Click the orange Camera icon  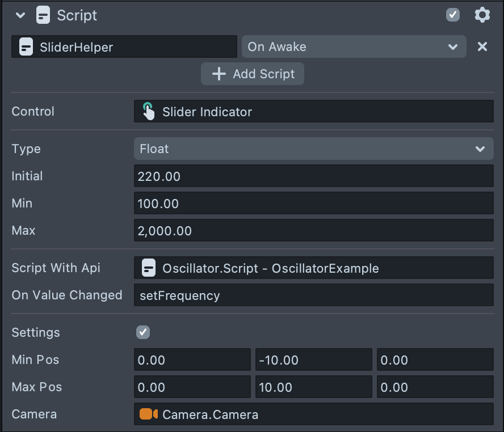tap(149, 414)
